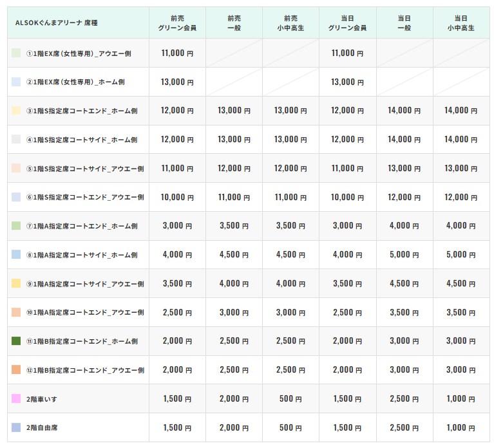Click the 前売 一般 column header
The width and height of the screenshot is (494, 448).
234,23
